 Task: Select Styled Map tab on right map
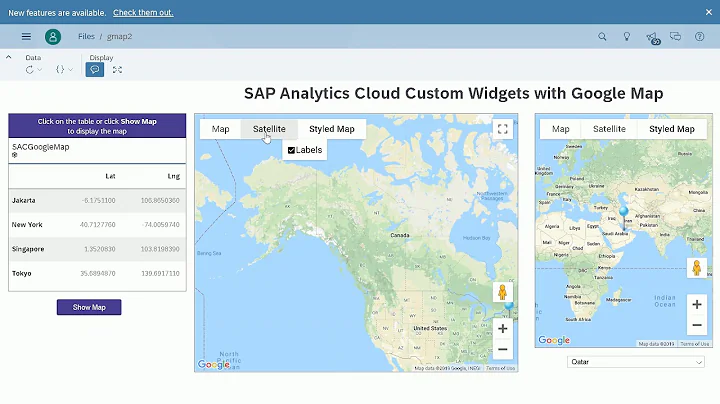(672, 129)
